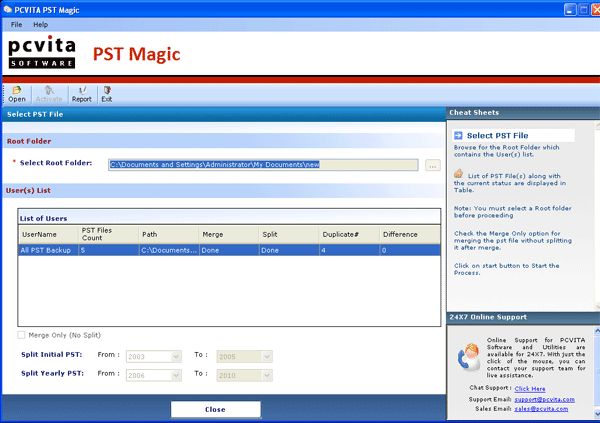
Task: Click the Close button
Action: [215, 409]
